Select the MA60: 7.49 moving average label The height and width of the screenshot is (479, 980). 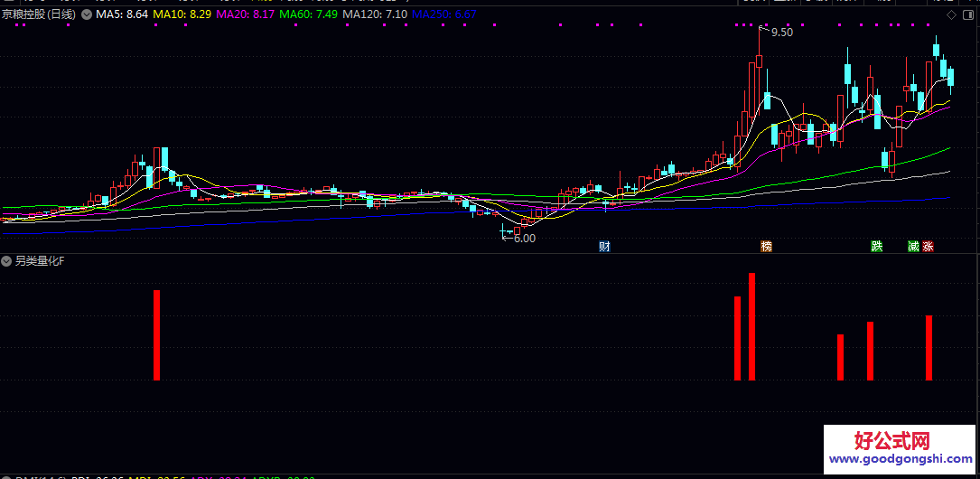[310, 14]
